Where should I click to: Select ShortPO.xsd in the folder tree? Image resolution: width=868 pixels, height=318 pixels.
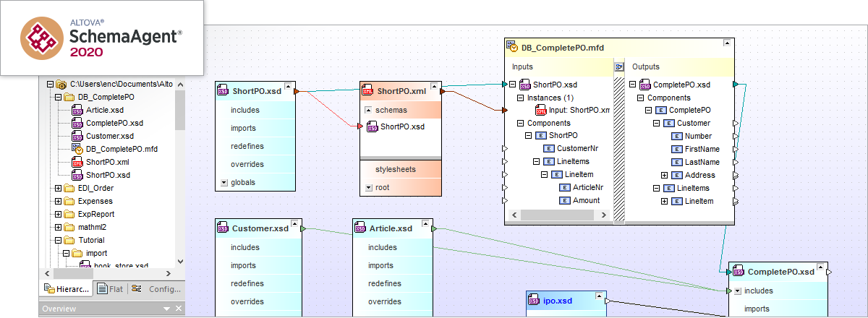pos(108,175)
